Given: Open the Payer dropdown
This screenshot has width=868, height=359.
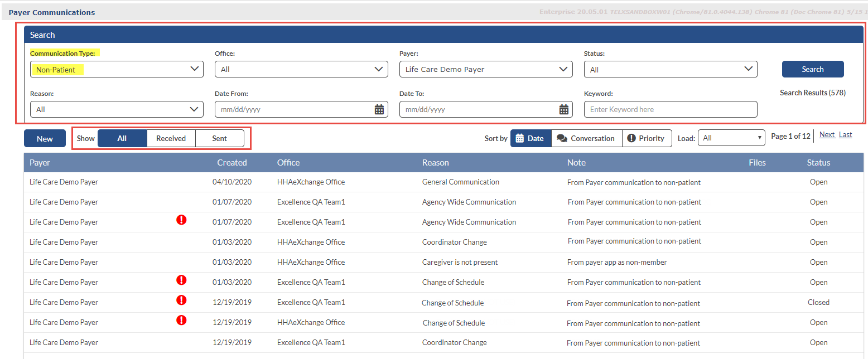Looking at the screenshot, I should coord(486,69).
